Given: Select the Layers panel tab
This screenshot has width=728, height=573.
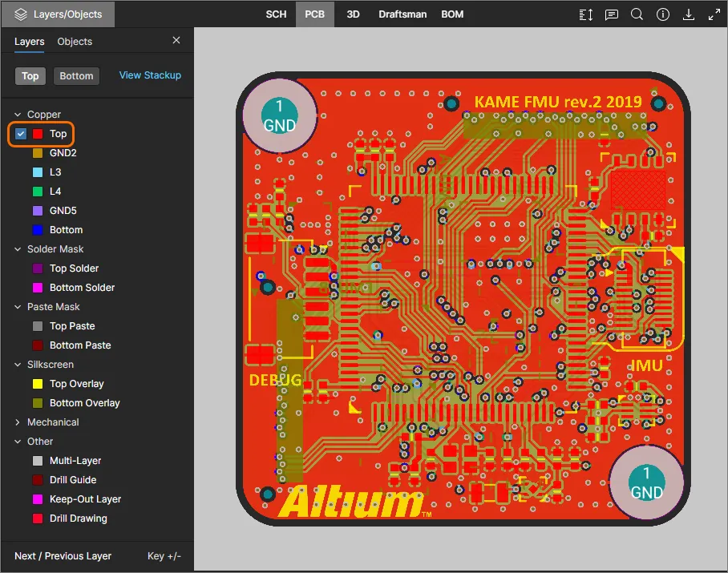Looking at the screenshot, I should [29, 42].
